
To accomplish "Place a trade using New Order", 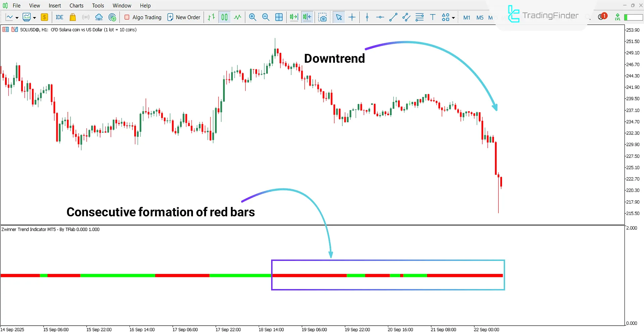I will tap(184, 17).
